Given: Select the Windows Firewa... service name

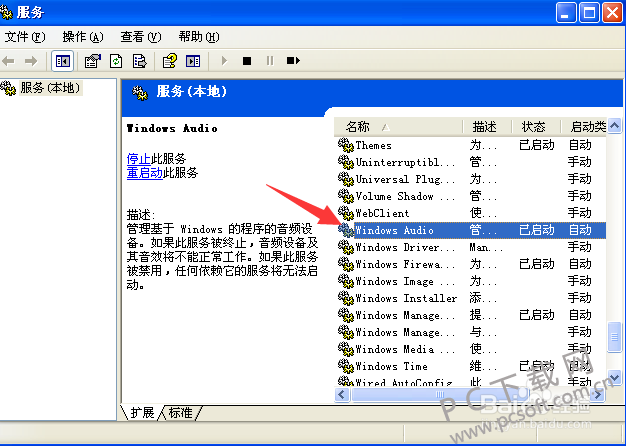Looking at the screenshot, I should (x=405, y=264).
